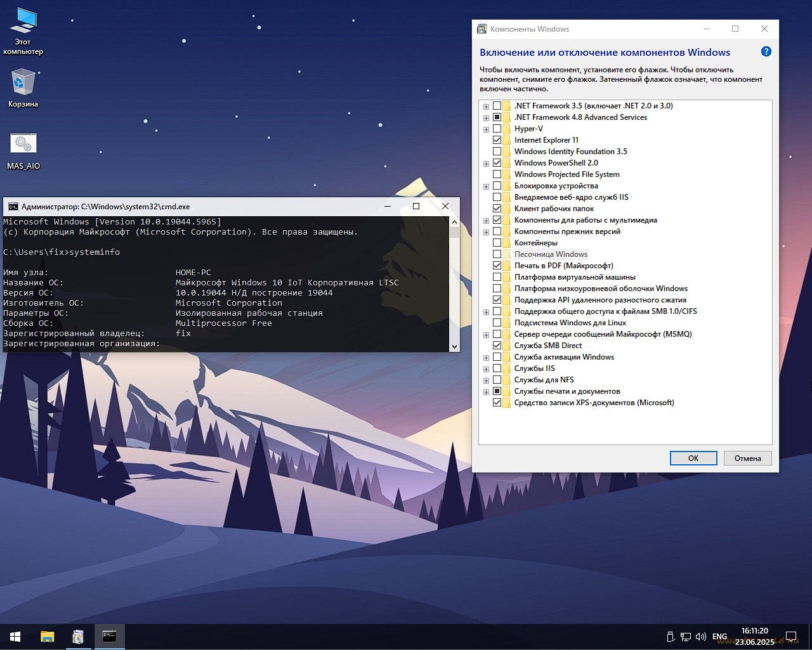Click the cmd.exe title bar system icon
Screen dimensions: 812x650
click(x=13, y=206)
